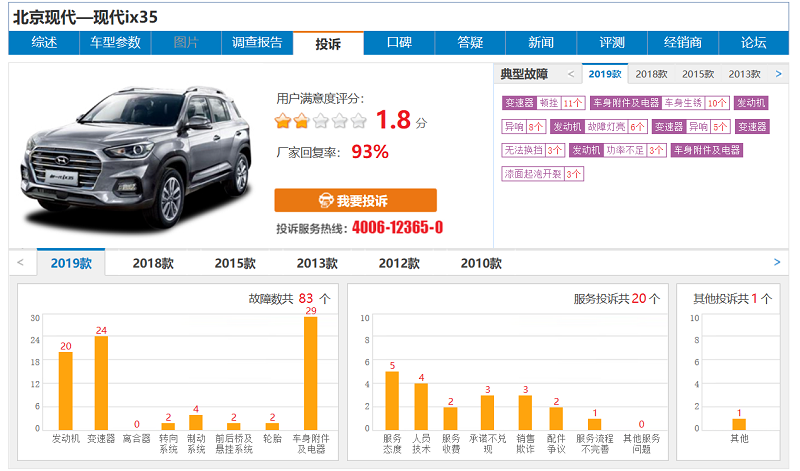Click the 销售欺诈 axis label
800x471 pixels.
tap(526, 443)
